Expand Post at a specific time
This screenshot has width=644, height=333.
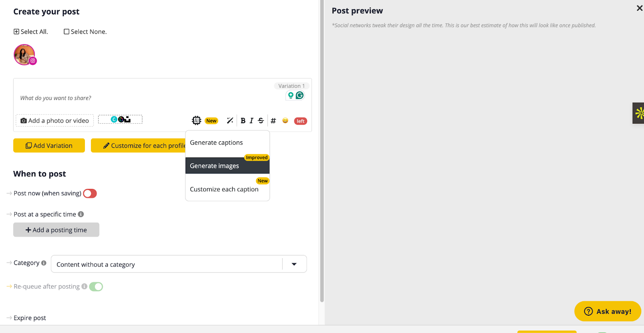[x=45, y=214]
